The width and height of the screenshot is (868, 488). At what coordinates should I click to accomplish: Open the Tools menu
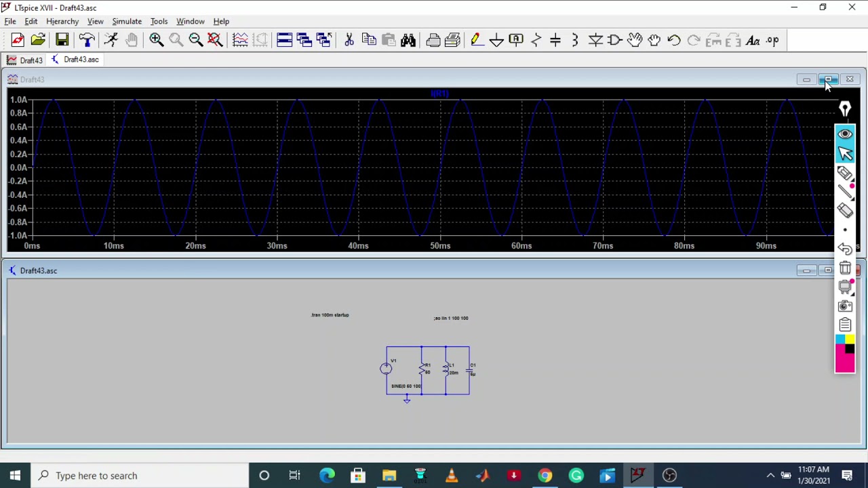click(x=159, y=21)
